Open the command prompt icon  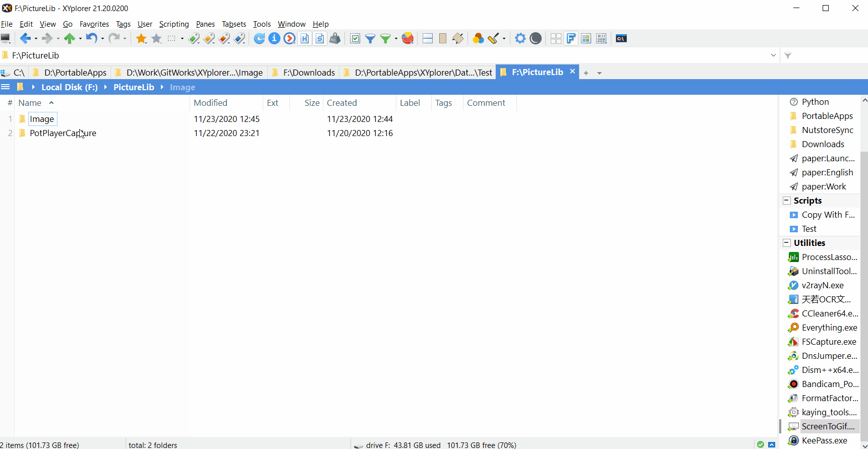point(621,38)
